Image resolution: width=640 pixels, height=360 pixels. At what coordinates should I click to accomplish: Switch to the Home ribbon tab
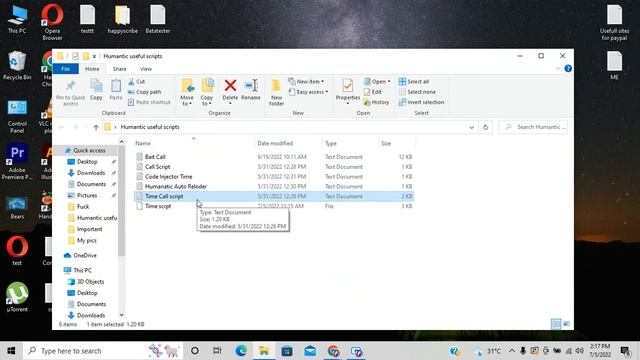(x=92, y=69)
